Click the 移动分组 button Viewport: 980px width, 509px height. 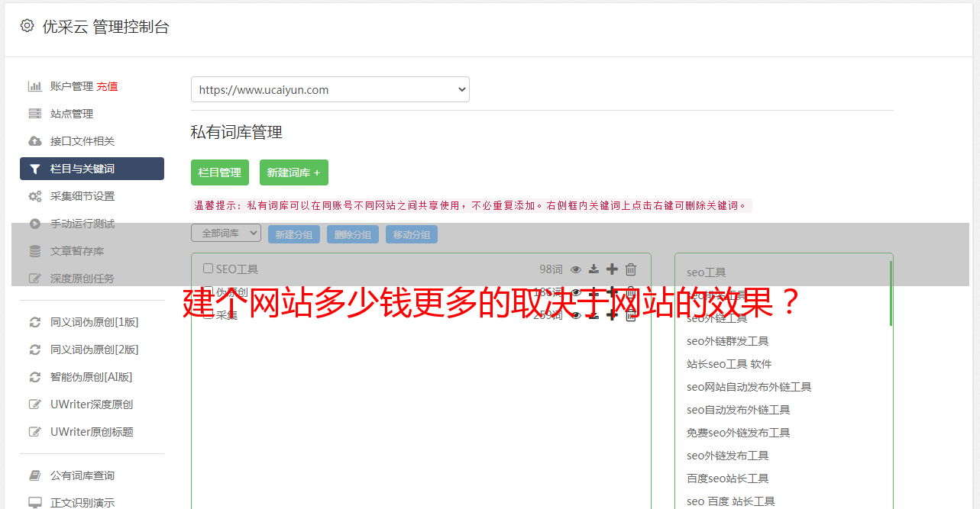tap(412, 235)
